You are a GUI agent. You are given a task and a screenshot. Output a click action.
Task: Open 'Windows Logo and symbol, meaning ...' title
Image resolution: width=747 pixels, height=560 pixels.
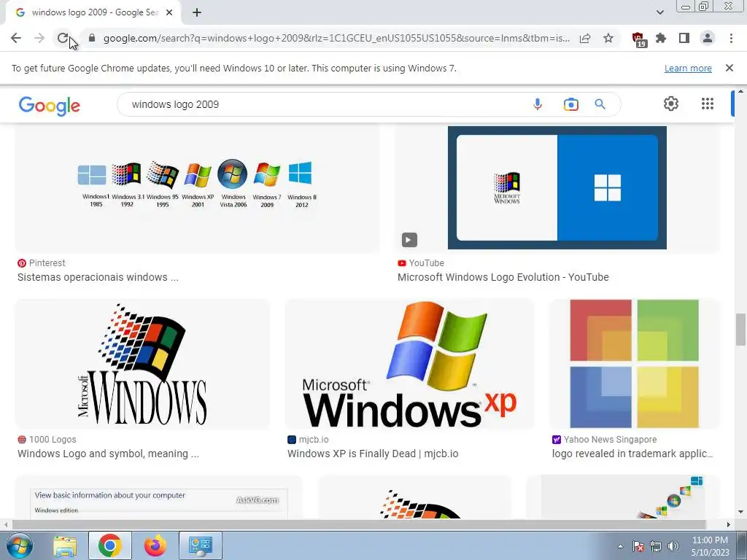pos(108,454)
